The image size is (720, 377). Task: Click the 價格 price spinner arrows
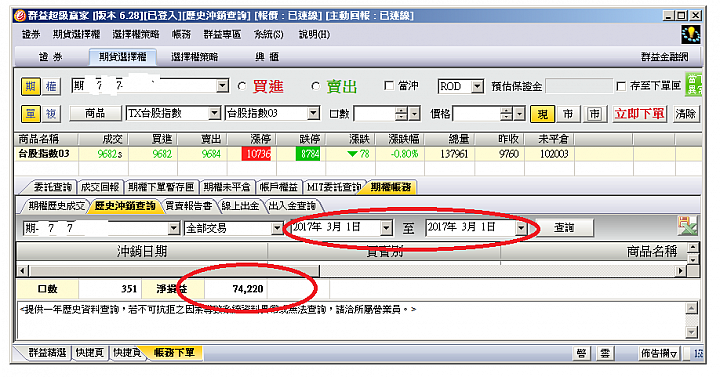[x=506, y=114]
